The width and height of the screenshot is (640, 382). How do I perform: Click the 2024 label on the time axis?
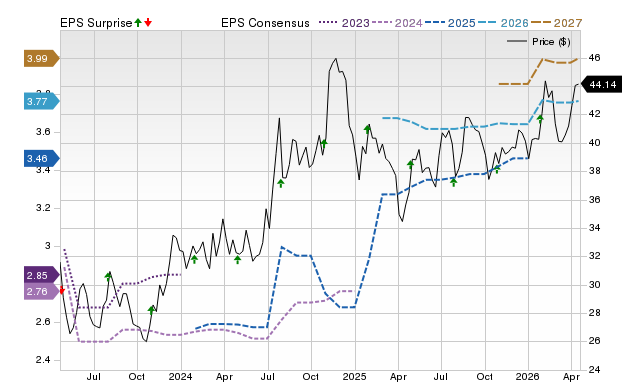(180, 376)
